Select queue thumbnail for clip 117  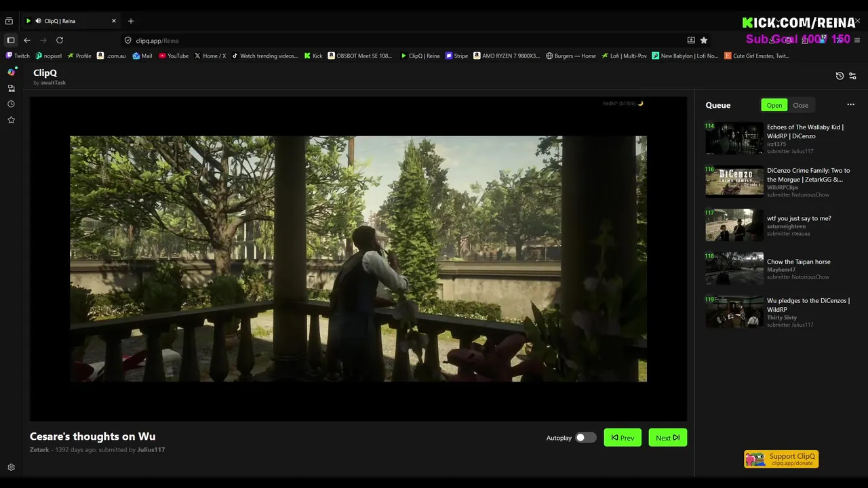(734, 225)
